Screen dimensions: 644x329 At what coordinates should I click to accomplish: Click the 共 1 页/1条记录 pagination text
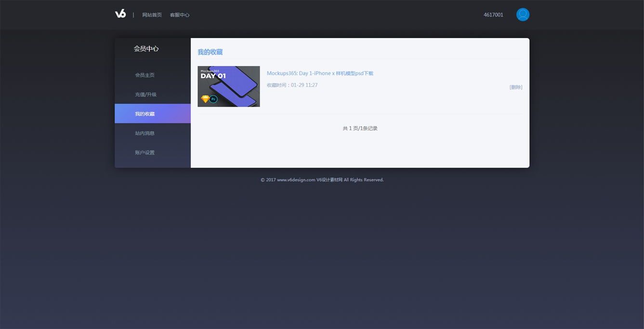(360, 128)
